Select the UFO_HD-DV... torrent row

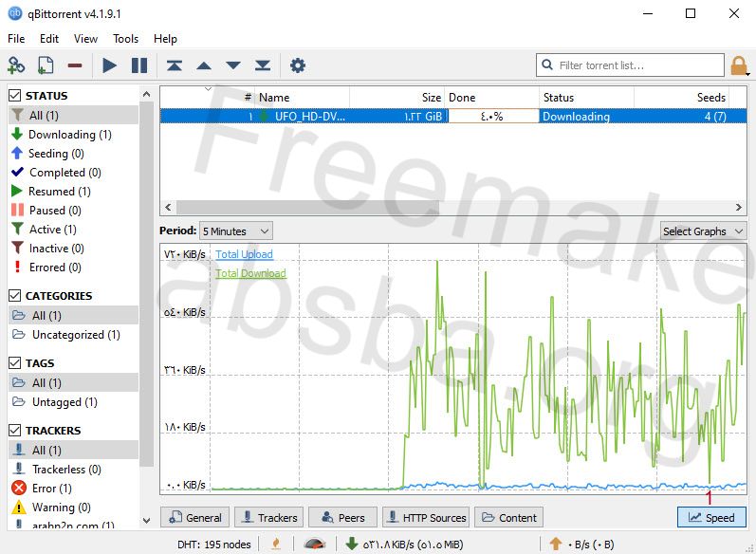tap(453, 116)
